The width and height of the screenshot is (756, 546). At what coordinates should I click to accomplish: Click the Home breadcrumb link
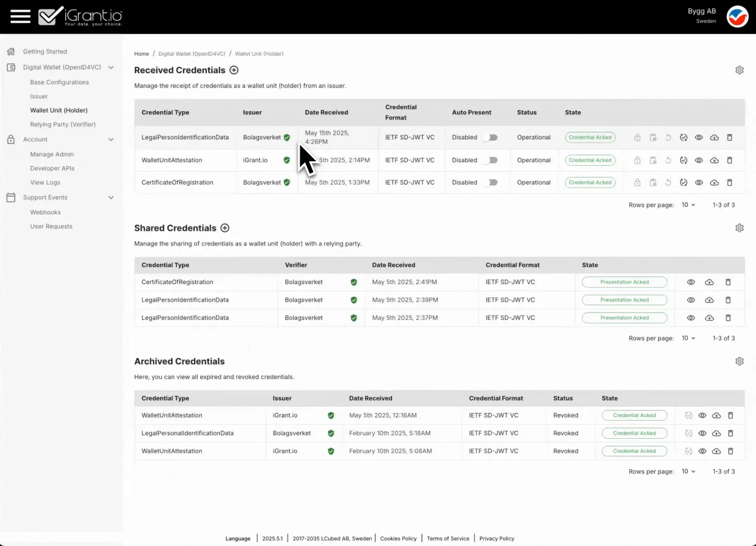click(x=141, y=54)
